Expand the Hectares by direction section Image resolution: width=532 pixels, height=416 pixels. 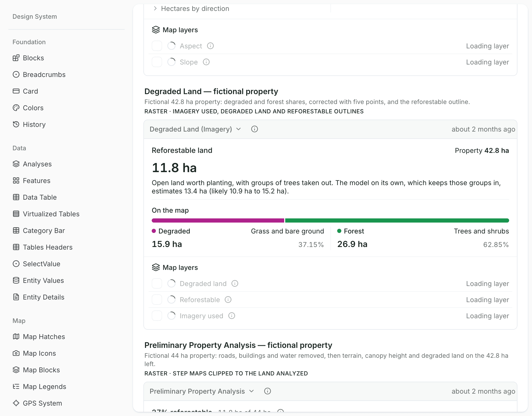191,9
